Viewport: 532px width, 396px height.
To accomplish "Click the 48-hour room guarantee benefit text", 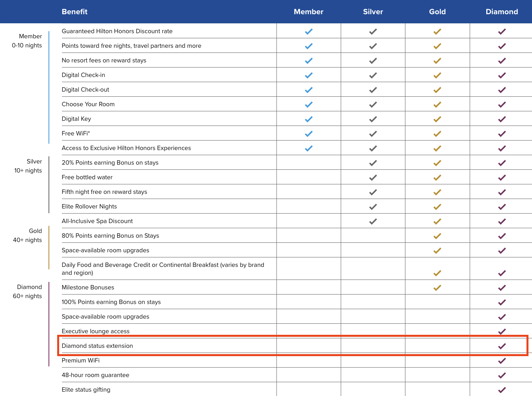I will 95,375.
